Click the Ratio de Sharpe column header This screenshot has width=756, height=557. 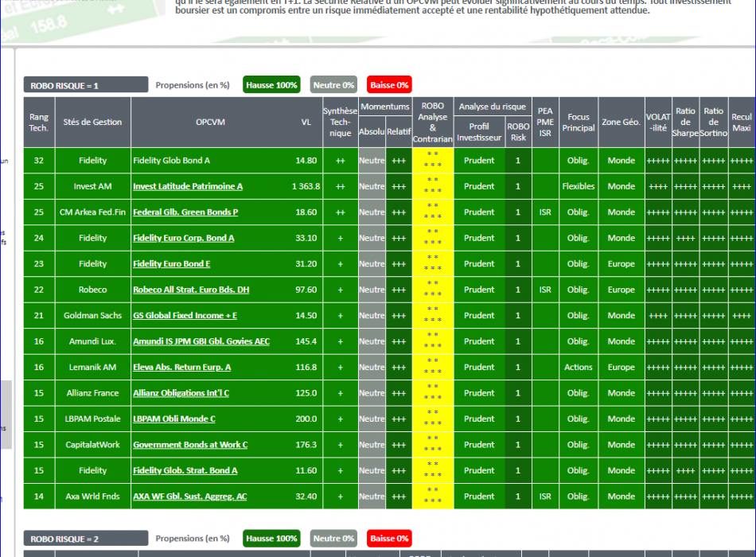pyautogui.click(x=685, y=122)
